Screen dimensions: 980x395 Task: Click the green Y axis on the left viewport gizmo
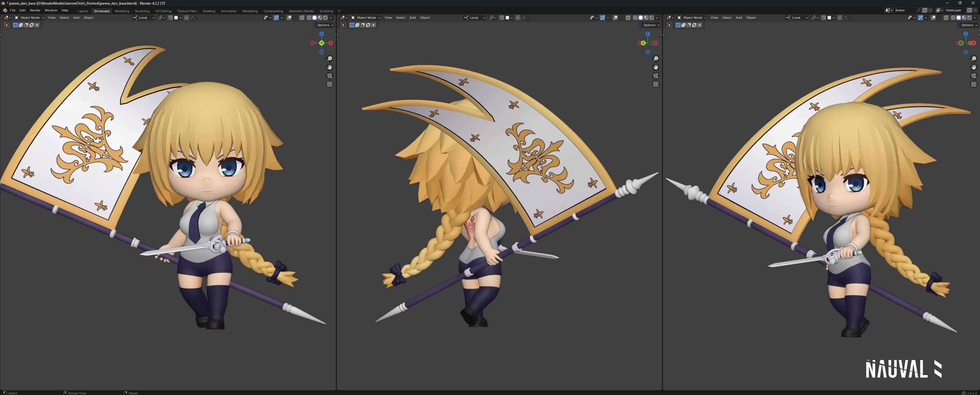click(321, 43)
